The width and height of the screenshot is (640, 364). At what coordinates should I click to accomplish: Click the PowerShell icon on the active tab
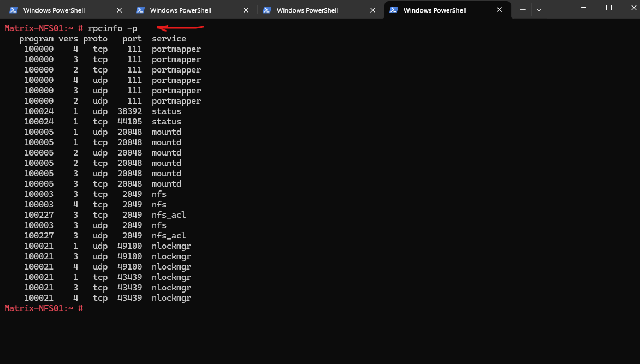pos(394,10)
